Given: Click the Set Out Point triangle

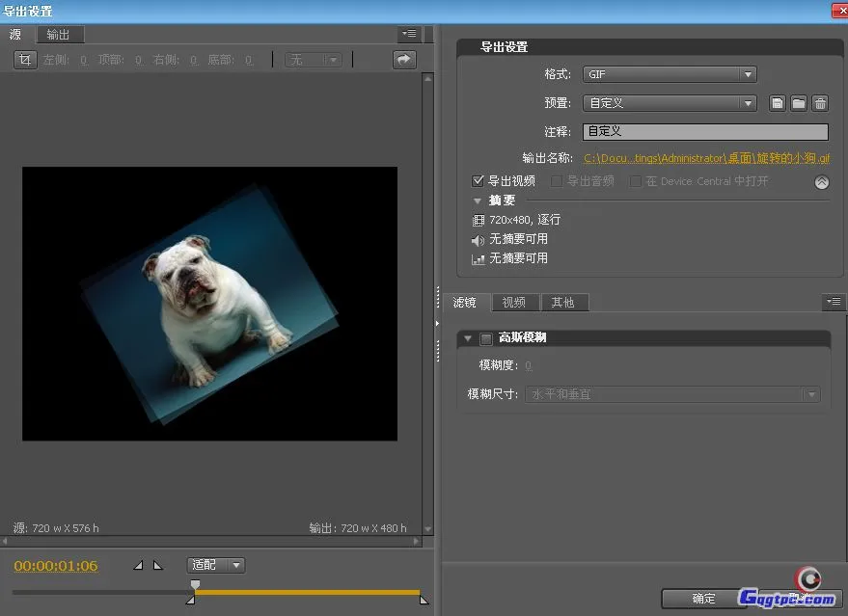Looking at the screenshot, I should pyautogui.click(x=158, y=566).
